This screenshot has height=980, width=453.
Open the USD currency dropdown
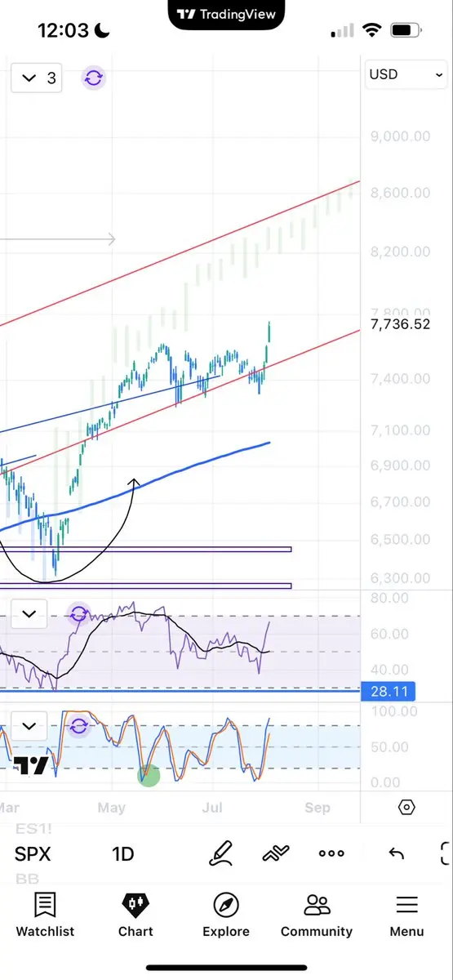406,74
